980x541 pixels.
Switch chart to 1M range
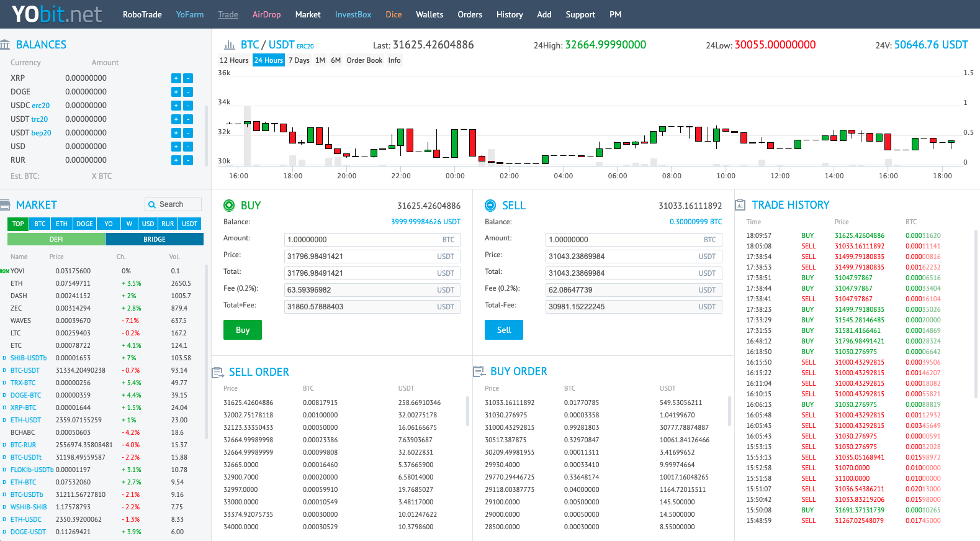pyautogui.click(x=320, y=60)
